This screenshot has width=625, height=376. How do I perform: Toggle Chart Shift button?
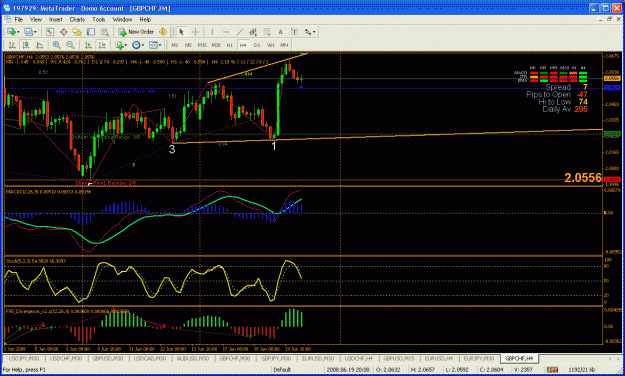pos(102,45)
